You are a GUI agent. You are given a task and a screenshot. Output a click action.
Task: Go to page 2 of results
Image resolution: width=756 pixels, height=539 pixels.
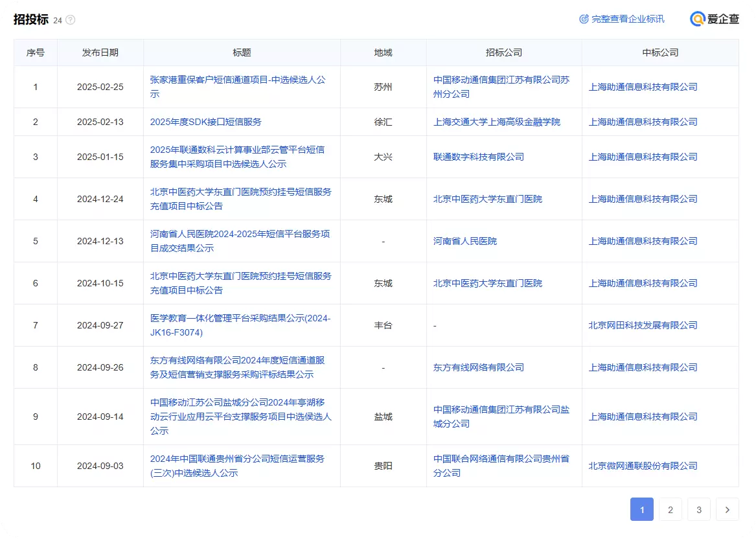click(x=670, y=510)
